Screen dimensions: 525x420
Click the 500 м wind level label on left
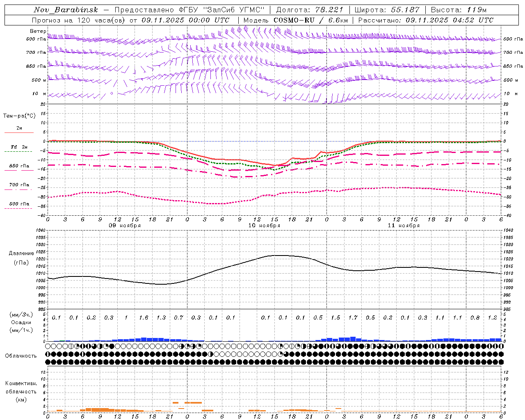[x=39, y=80]
